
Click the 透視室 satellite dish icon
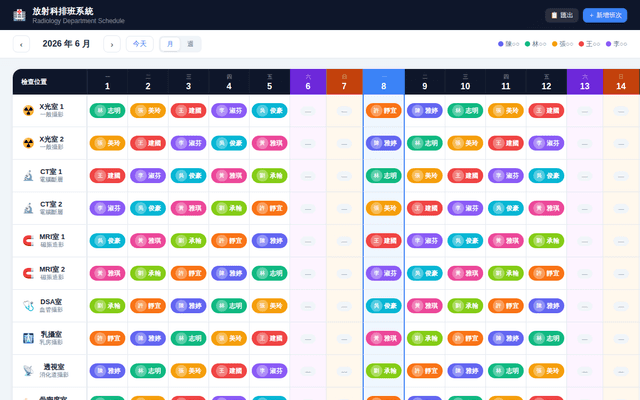(x=28, y=371)
